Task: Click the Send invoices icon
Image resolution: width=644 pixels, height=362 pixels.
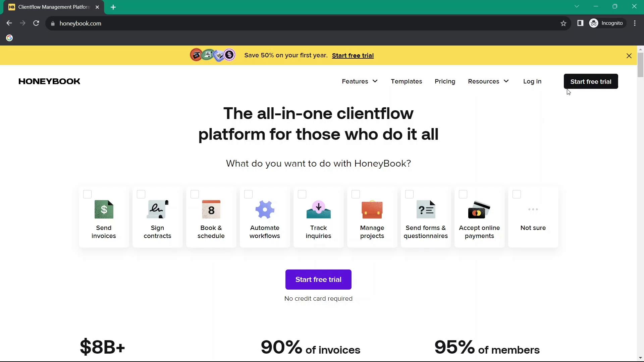Action: 104,209
